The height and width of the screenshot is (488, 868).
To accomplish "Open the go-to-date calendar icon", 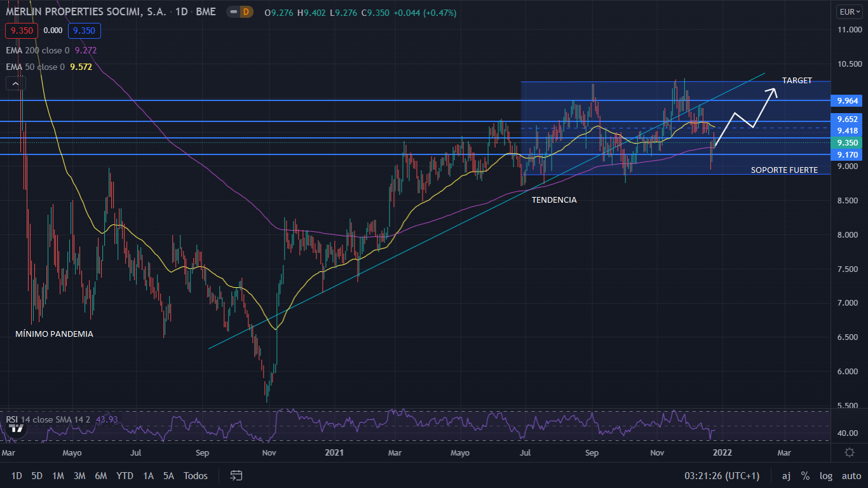I will [236, 475].
